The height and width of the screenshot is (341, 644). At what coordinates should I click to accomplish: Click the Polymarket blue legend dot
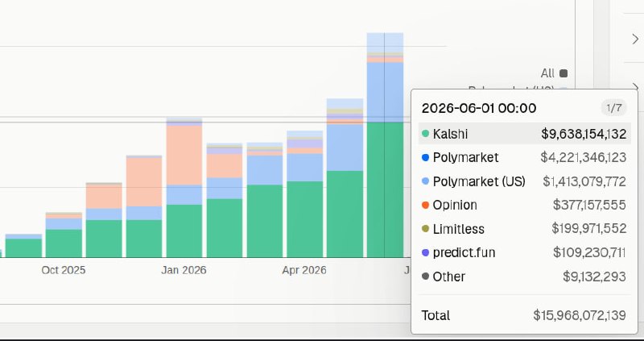pyautogui.click(x=426, y=157)
